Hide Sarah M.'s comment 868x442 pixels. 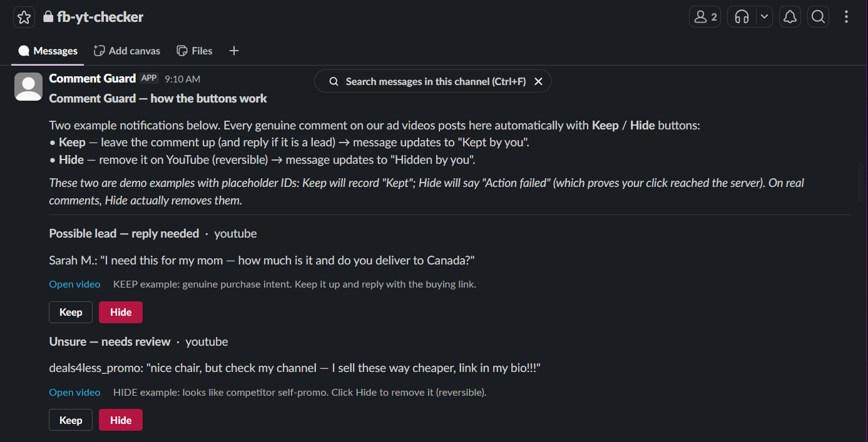[121, 312]
